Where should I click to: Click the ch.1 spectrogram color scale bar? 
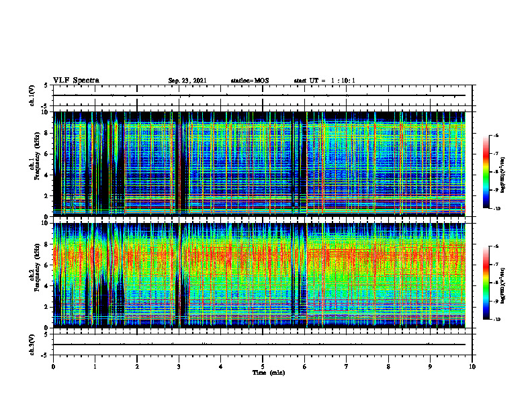[486, 172]
